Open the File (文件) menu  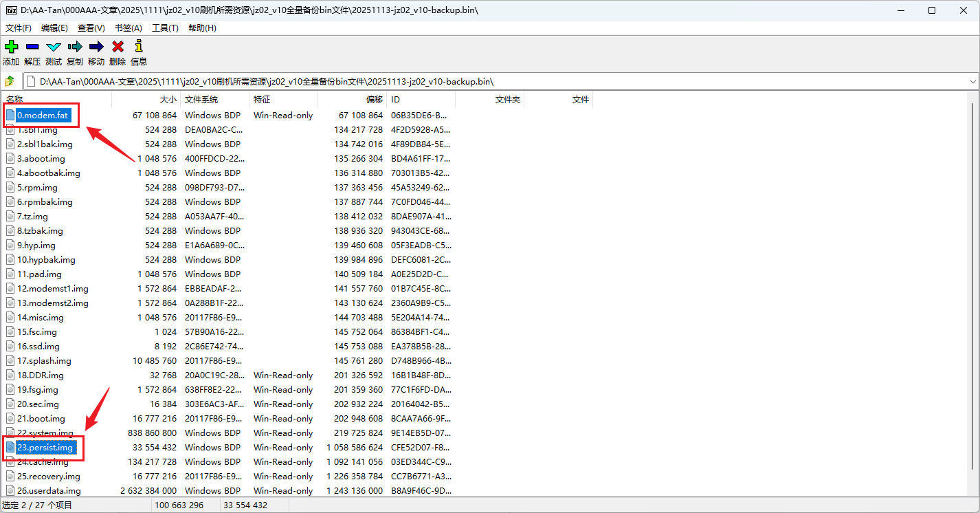(x=19, y=28)
